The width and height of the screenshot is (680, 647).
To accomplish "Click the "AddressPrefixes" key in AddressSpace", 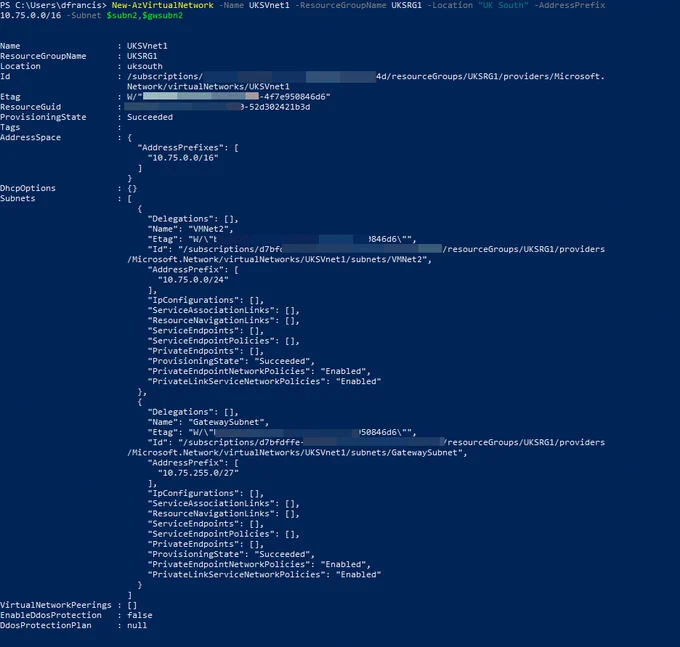I will [x=183, y=147].
